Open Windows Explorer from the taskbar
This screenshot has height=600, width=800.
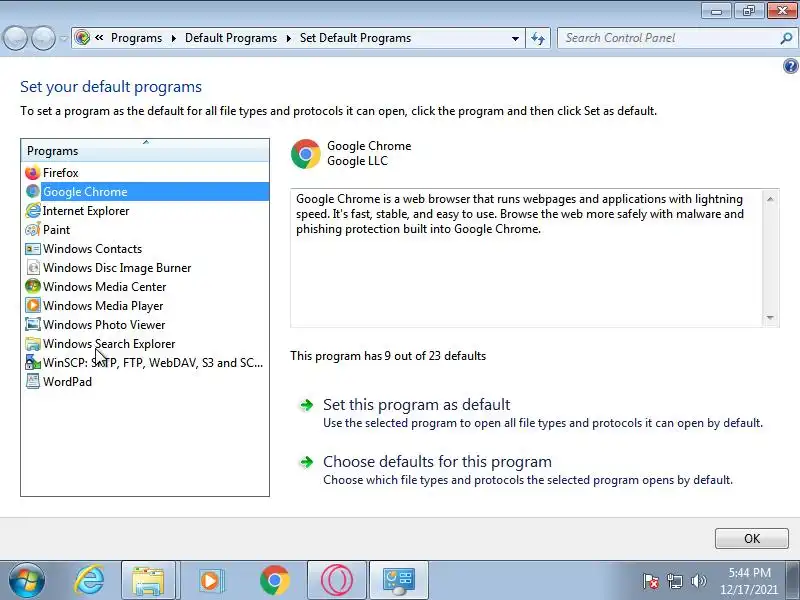pos(148,580)
